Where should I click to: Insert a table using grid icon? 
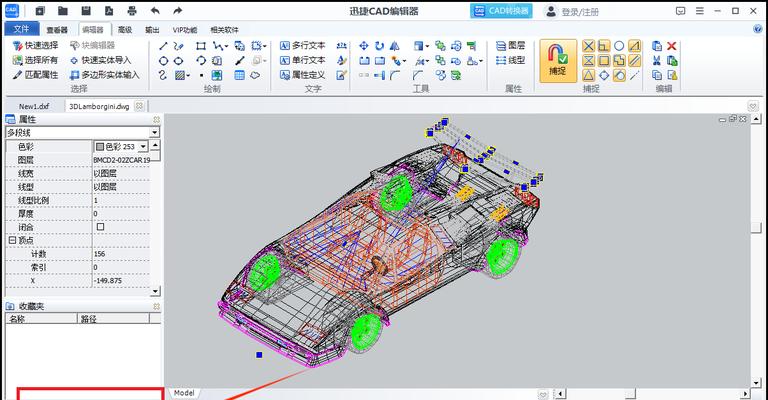tap(239, 75)
